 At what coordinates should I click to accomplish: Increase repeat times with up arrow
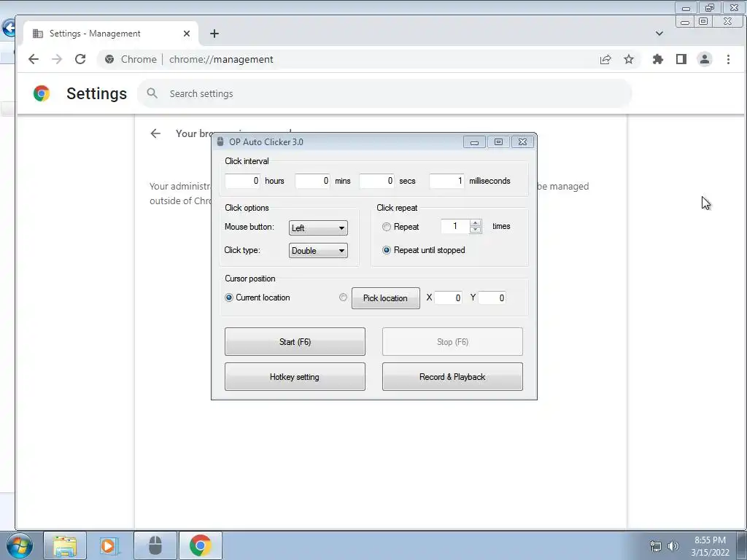click(475, 223)
